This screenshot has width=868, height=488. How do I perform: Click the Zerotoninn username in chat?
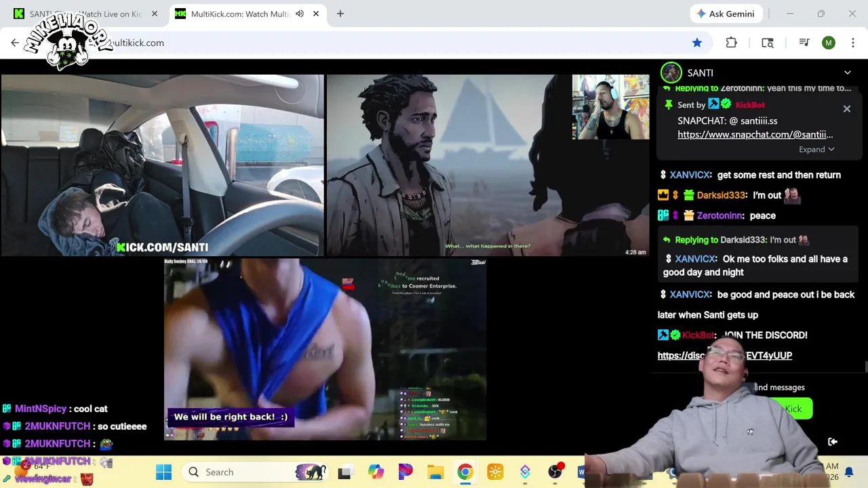[x=719, y=216]
